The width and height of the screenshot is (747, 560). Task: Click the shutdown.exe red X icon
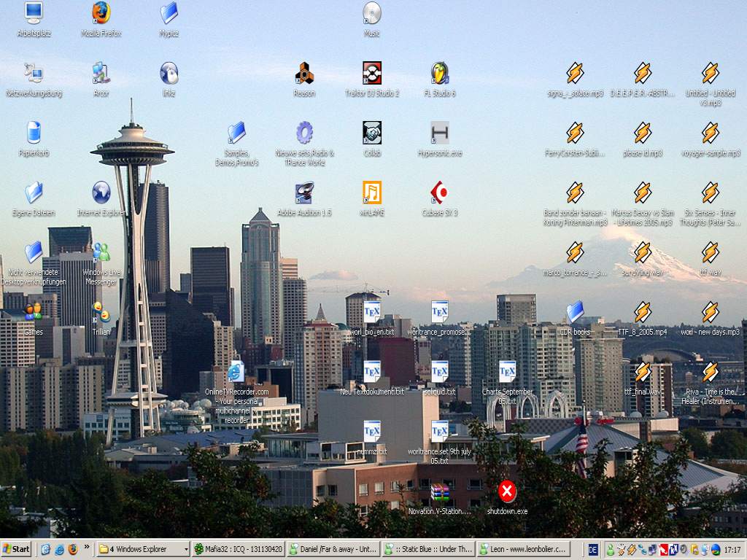(x=507, y=491)
